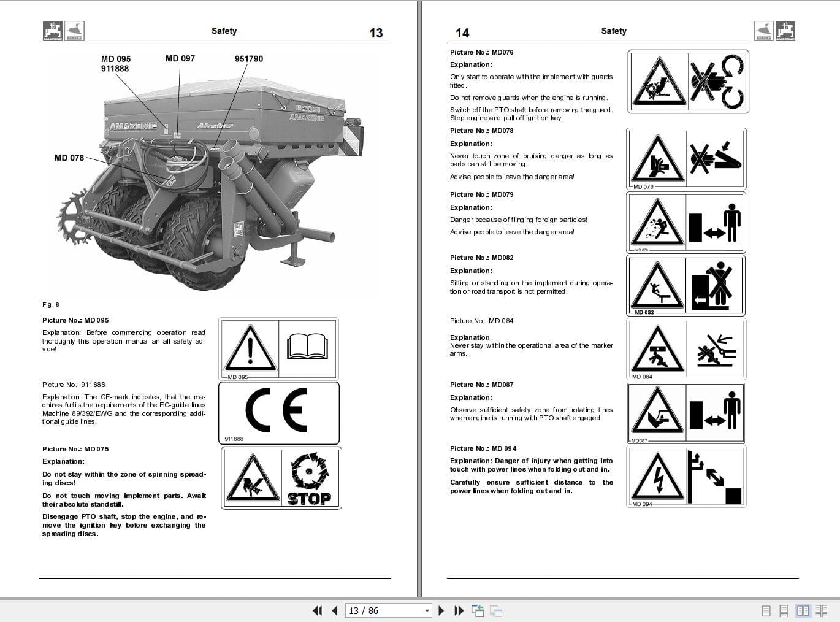
Task: Click page number 14 in header
Action: pyautogui.click(x=462, y=33)
